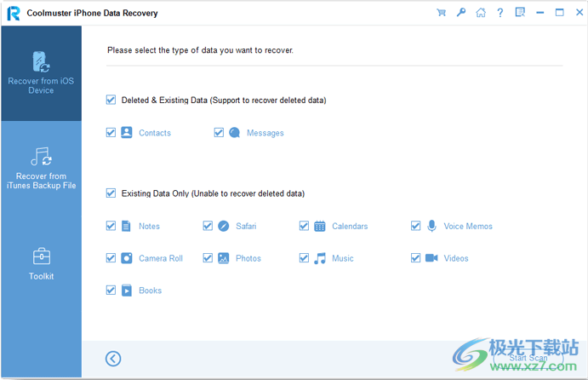The width and height of the screenshot is (588, 380).
Task: Click the Notes document icon
Action: (x=127, y=226)
